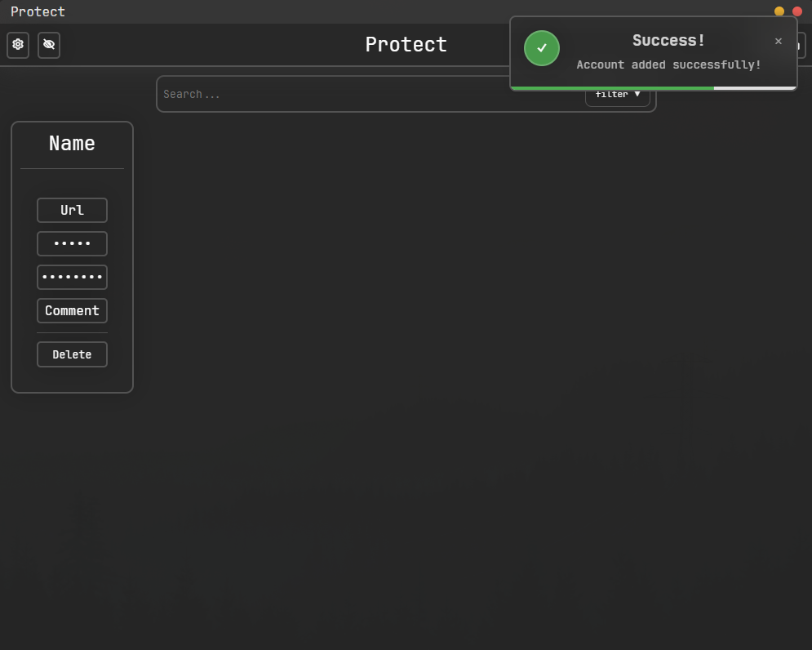Click the Protect window title bar text

pos(38,11)
